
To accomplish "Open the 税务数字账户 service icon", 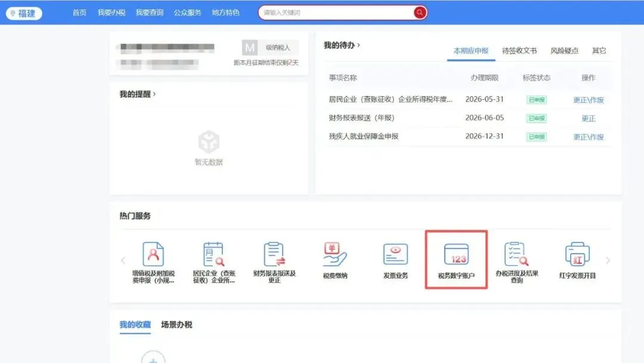I will pyautogui.click(x=456, y=261).
